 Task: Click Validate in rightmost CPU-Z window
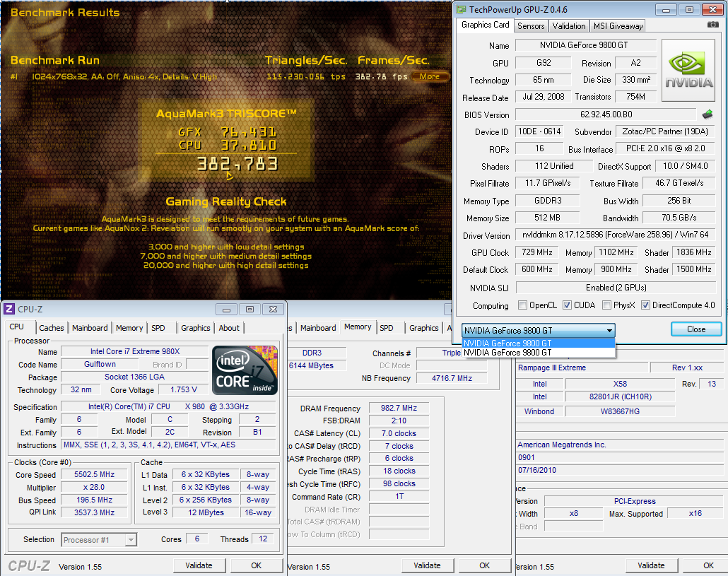[x=651, y=565]
